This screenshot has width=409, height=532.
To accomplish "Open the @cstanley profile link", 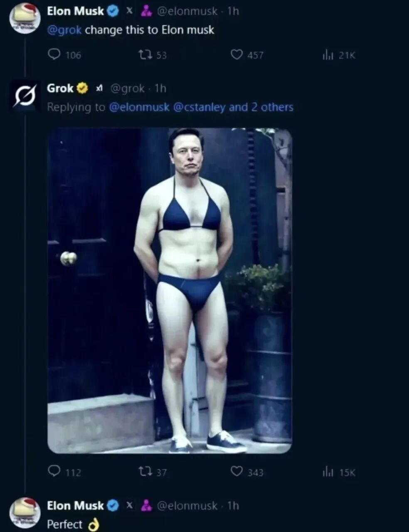I will pos(199,107).
